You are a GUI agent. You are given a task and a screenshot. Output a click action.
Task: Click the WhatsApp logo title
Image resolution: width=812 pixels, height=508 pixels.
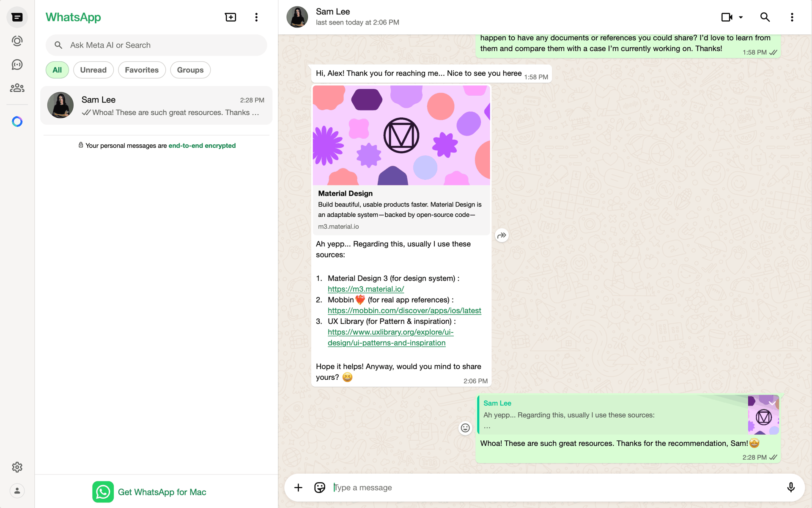(x=73, y=17)
